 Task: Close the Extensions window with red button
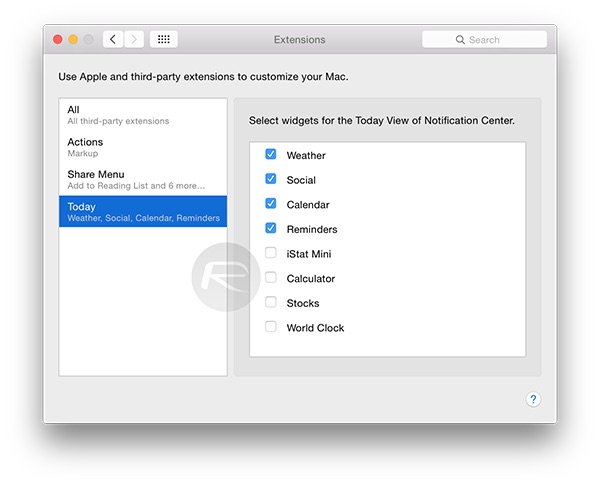58,39
